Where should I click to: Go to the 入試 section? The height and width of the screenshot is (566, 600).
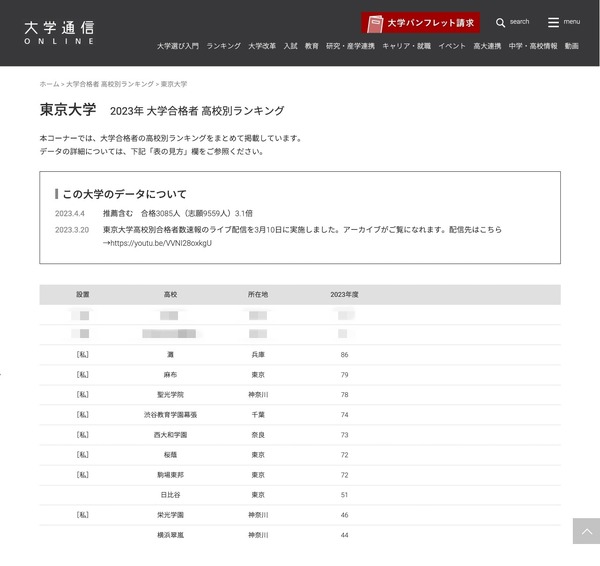(291, 46)
